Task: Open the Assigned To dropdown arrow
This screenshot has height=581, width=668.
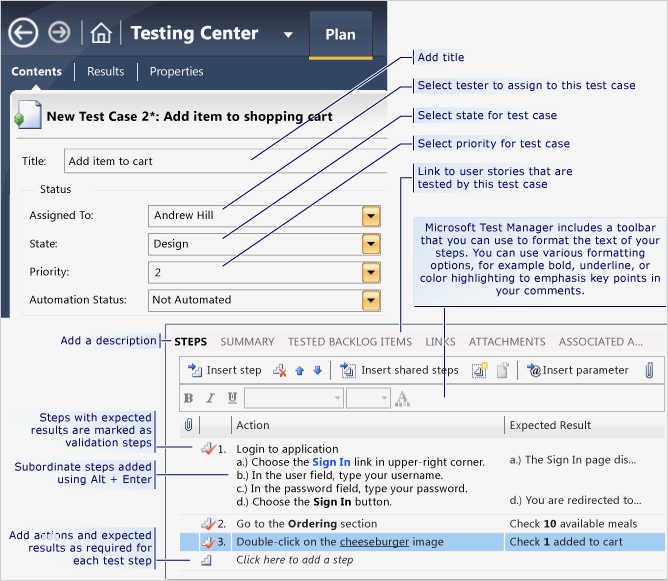Action: 371,216
